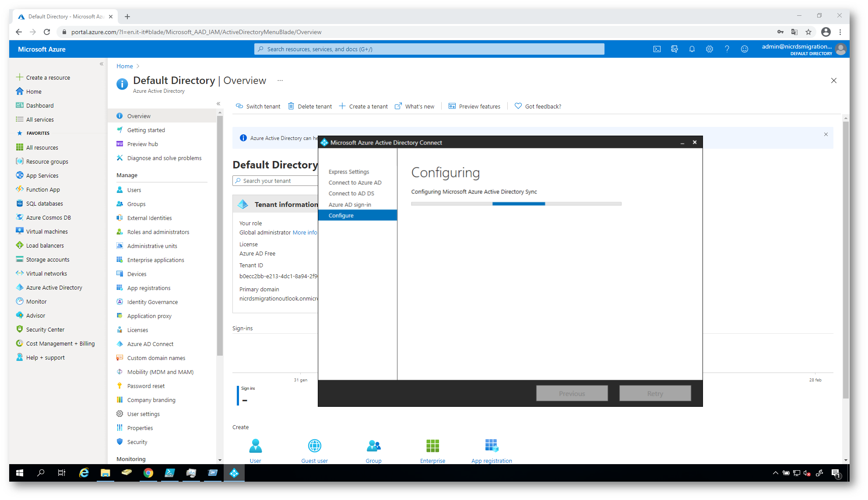Open What's new link

[x=415, y=106]
